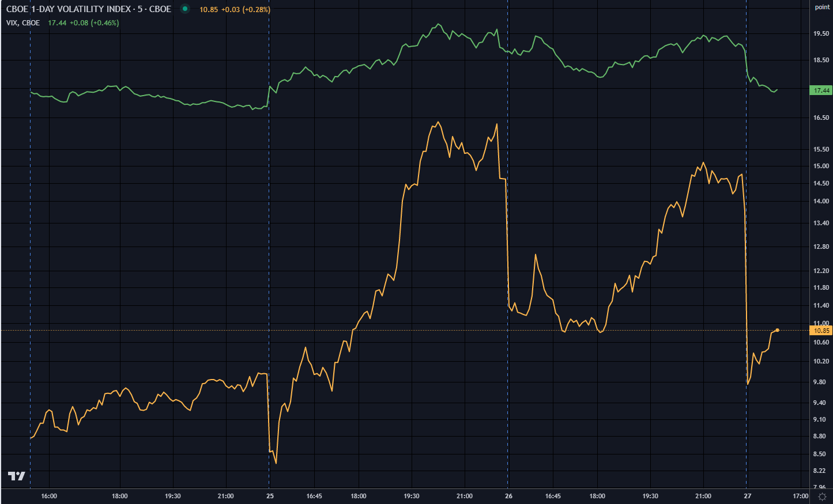Click the 17:00 time axis label
Screen dimensions: 833x504
coord(800,496)
